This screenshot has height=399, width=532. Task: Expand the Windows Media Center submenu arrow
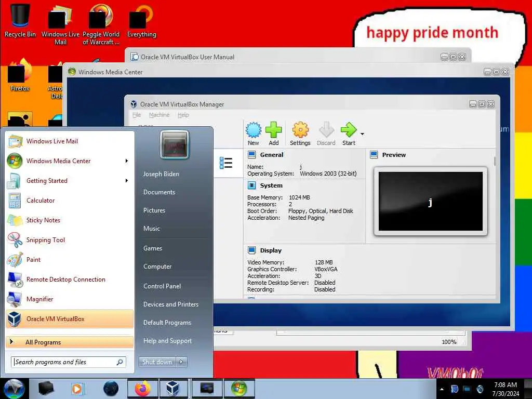127,161
